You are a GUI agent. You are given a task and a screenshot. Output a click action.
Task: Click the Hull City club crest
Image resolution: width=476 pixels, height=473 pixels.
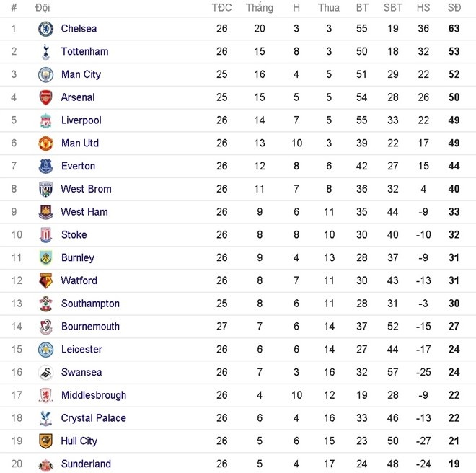pyautogui.click(x=45, y=441)
